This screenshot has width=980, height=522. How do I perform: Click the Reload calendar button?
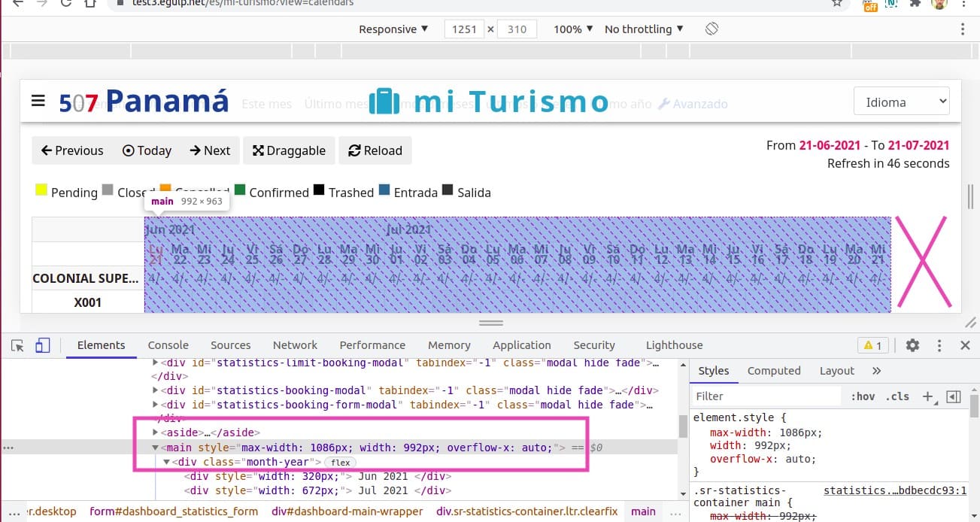[375, 150]
